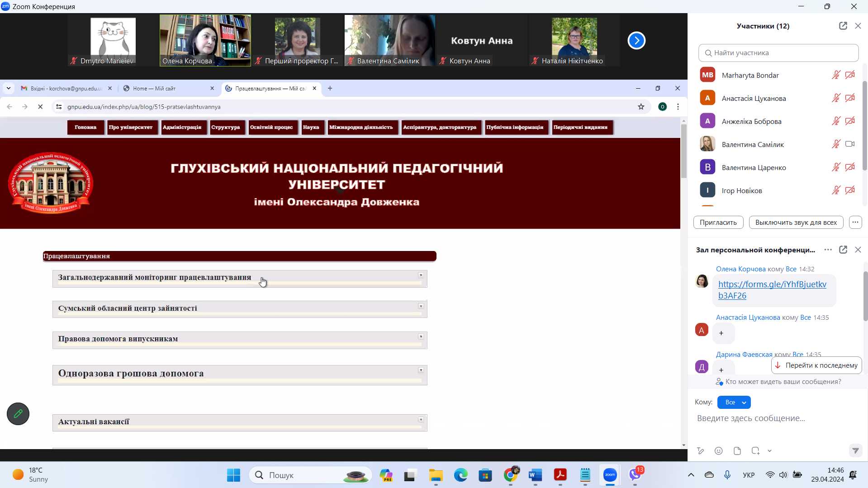Stop loading the page
This screenshot has width=868, height=488.
(x=40, y=107)
